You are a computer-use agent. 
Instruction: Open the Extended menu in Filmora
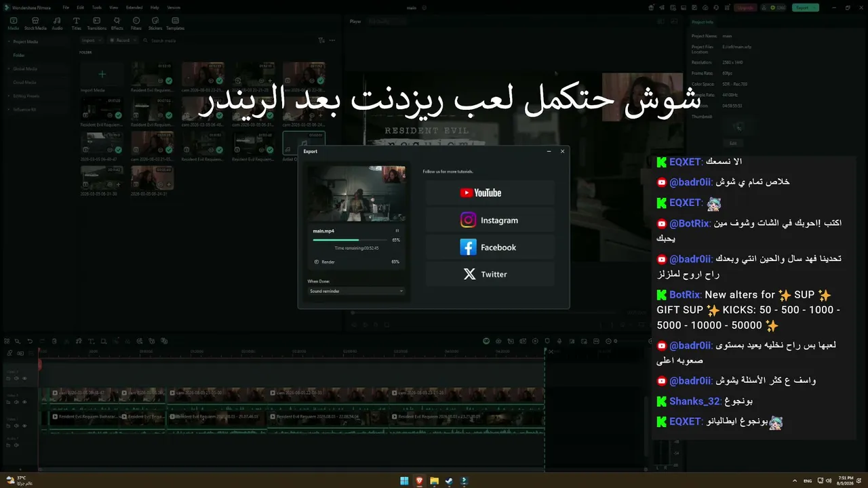(134, 7)
